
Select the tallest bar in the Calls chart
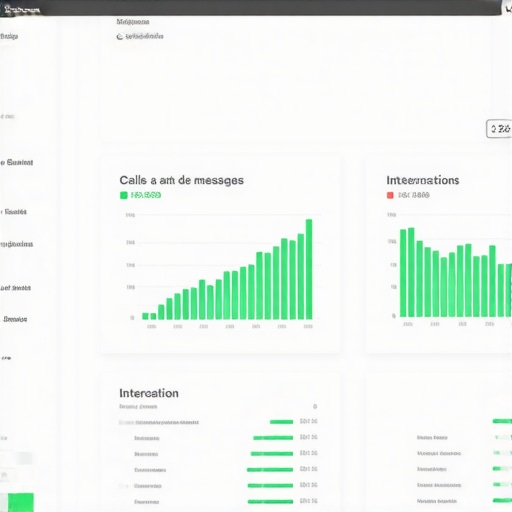click(x=309, y=269)
